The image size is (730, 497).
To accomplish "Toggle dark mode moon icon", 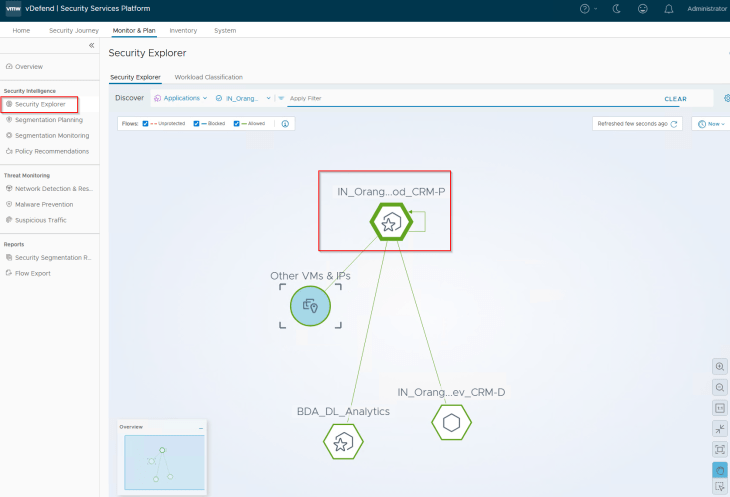I will tap(615, 9).
